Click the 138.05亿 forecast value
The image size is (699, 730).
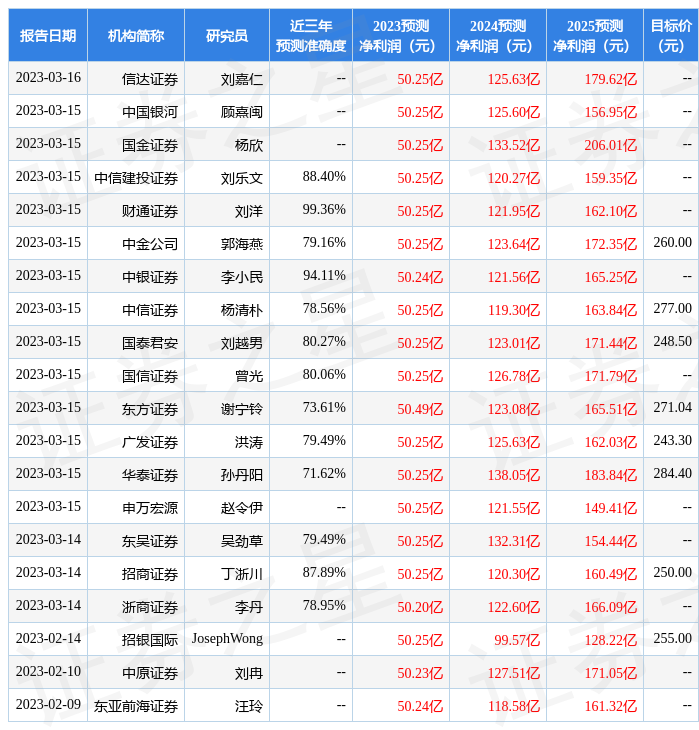click(x=514, y=475)
